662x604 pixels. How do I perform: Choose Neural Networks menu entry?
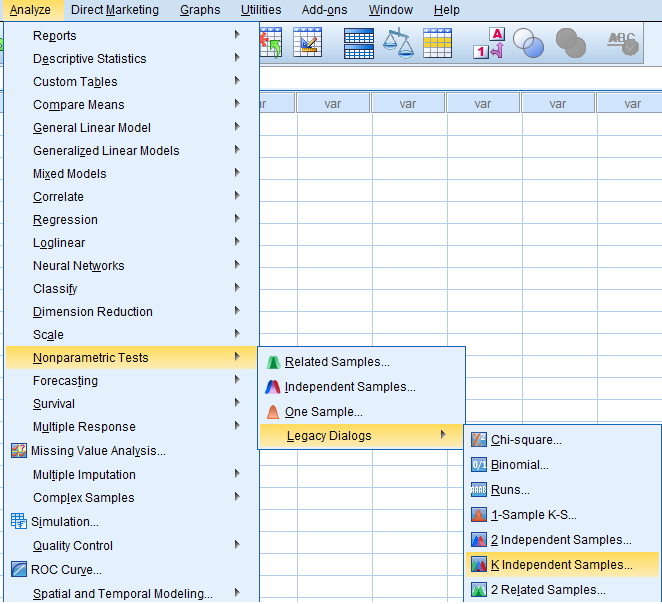(132, 265)
